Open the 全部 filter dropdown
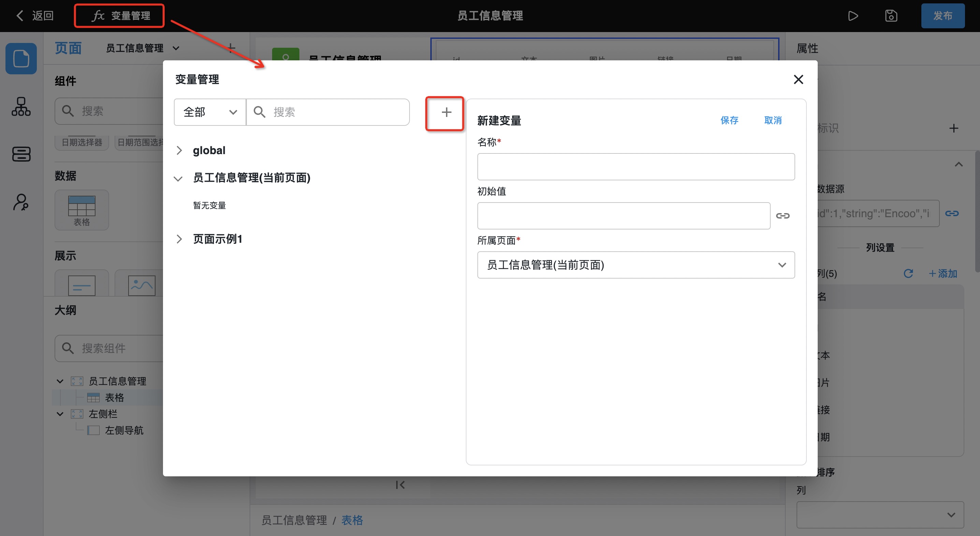The width and height of the screenshot is (980, 536). tap(210, 112)
